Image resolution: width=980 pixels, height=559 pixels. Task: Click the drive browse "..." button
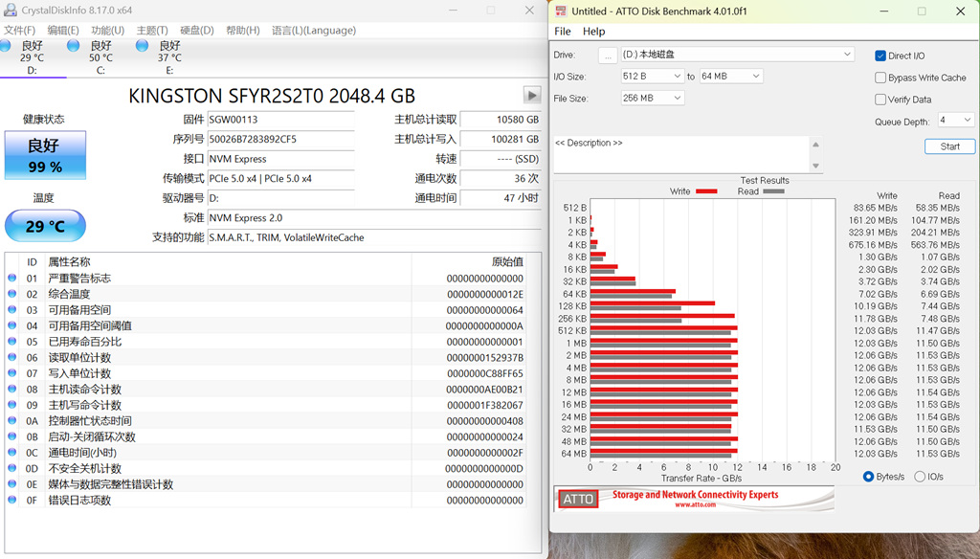[x=608, y=56]
